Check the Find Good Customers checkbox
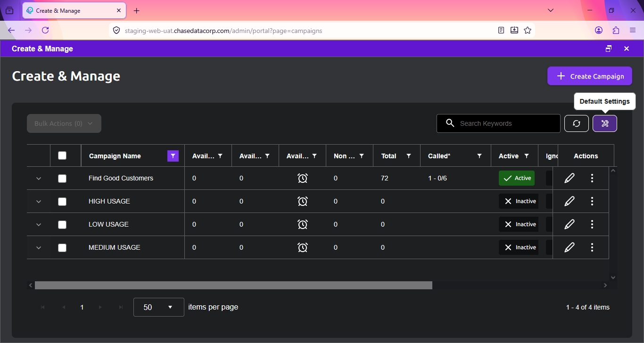This screenshot has height=343, width=644. click(x=62, y=179)
